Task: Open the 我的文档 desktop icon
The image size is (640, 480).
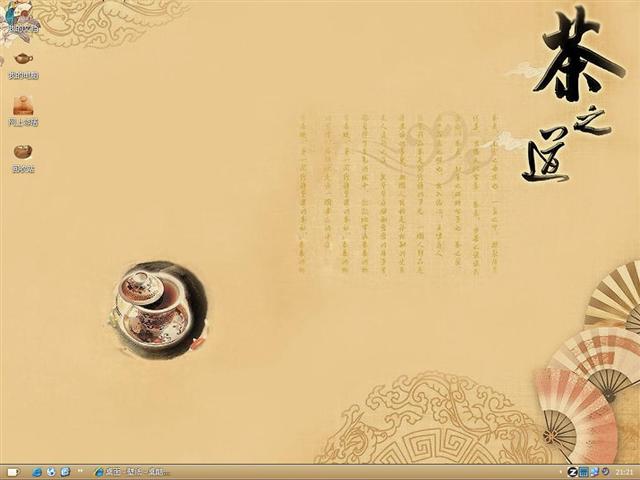Action: click(x=21, y=18)
